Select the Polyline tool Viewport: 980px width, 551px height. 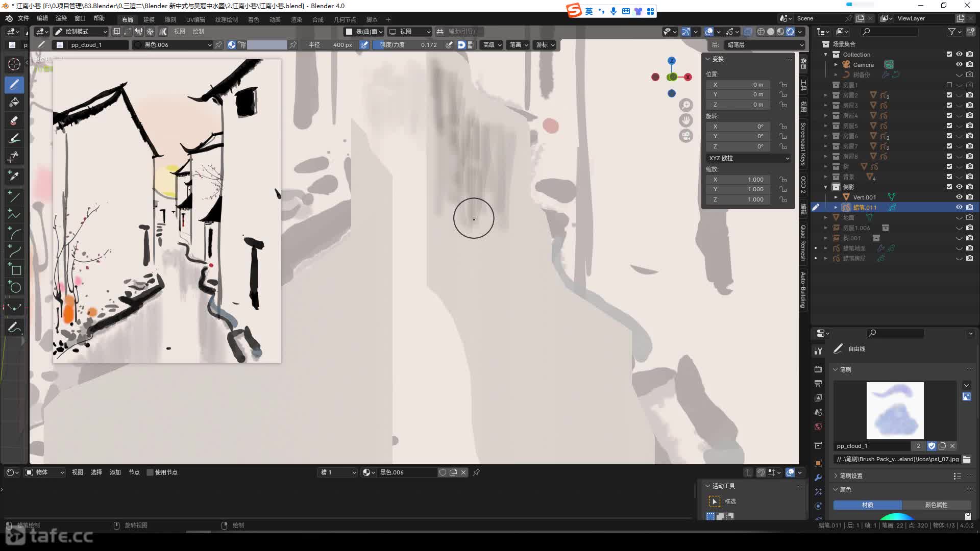14,214
